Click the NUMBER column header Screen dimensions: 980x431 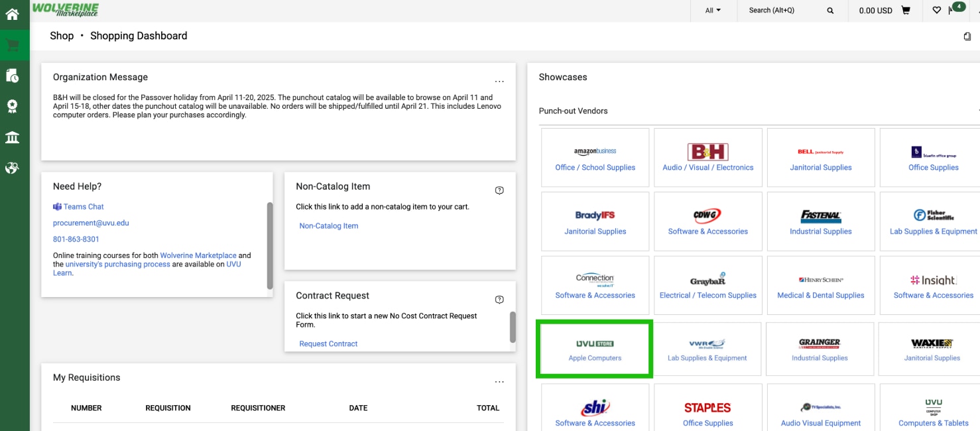(86, 408)
